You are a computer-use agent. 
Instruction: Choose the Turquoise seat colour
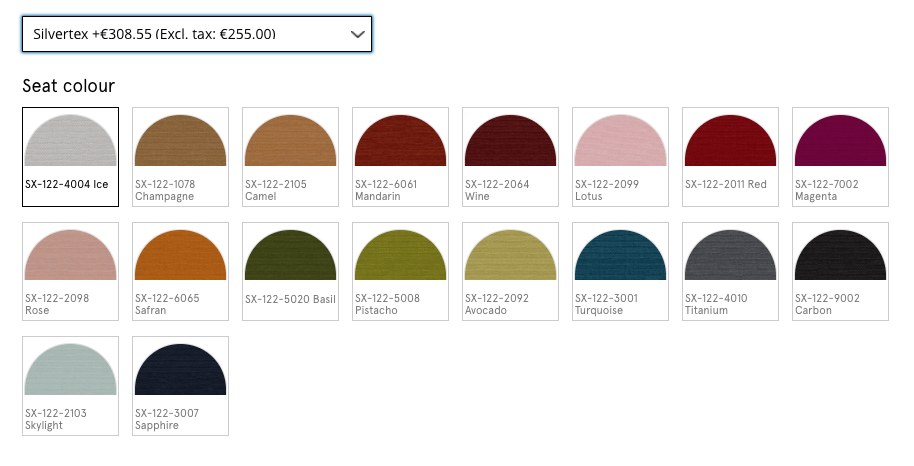(x=620, y=271)
